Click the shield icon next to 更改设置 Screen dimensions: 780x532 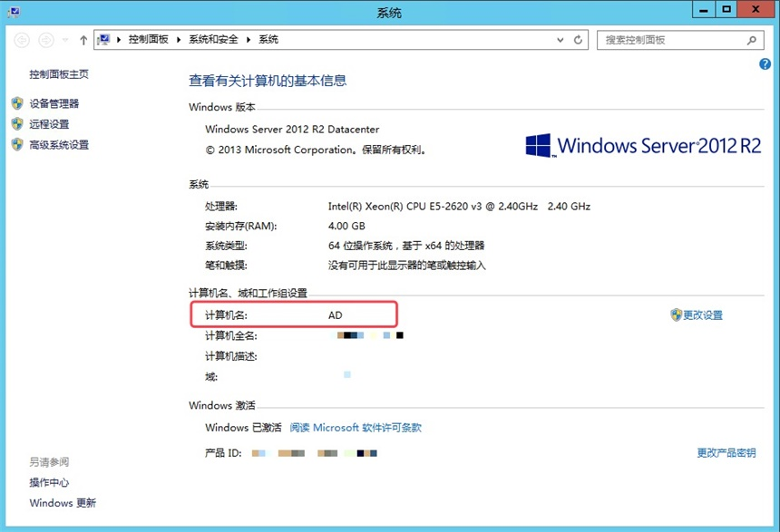coord(676,314)
